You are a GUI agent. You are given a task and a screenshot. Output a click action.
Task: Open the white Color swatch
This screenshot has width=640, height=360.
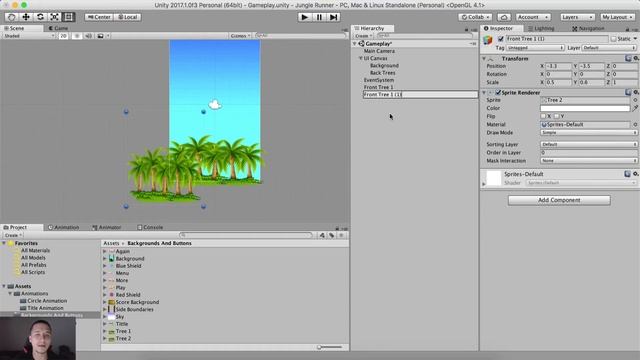click(585, 108)
